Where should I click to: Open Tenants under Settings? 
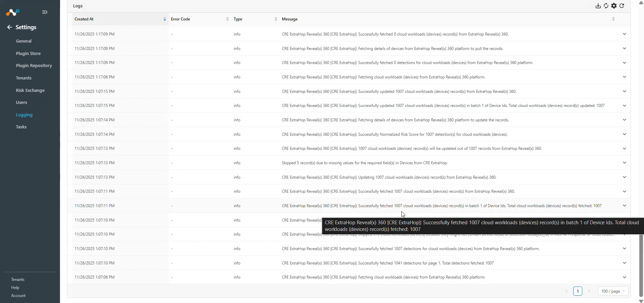coord(23,78)
